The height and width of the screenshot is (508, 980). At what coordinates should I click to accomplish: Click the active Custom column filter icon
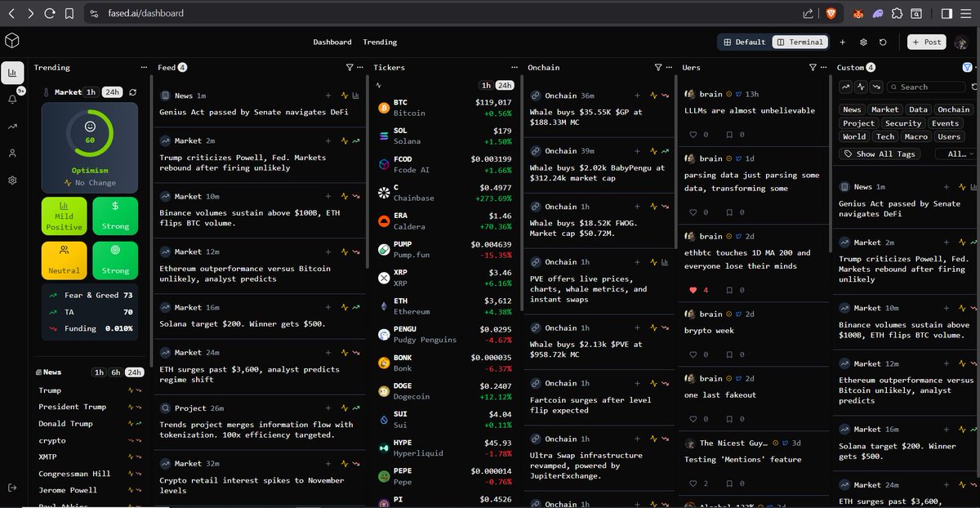tap(968, 67)
